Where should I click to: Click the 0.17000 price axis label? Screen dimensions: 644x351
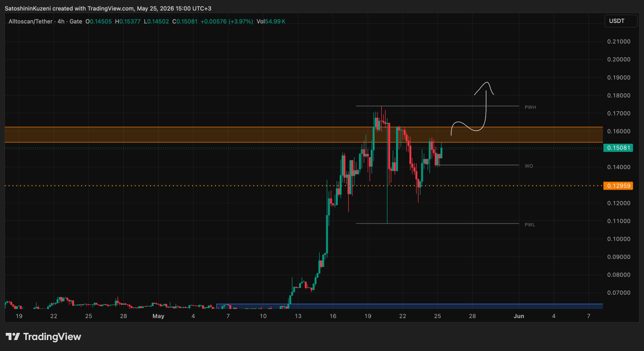[x=619, y=113]
